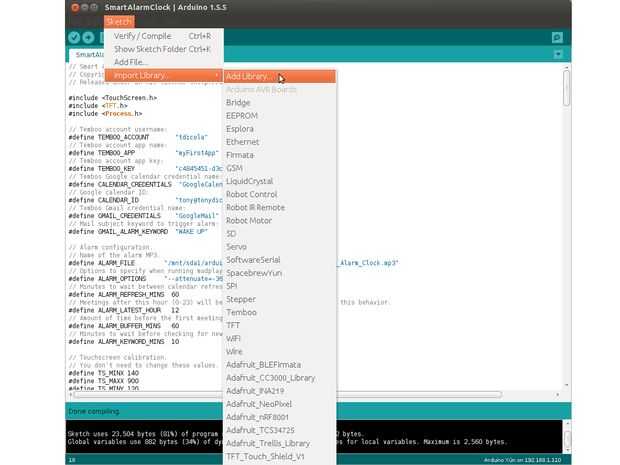Click the #define TS_MAXX 900 line
The image size is (620, 465).
coord(104,381)
